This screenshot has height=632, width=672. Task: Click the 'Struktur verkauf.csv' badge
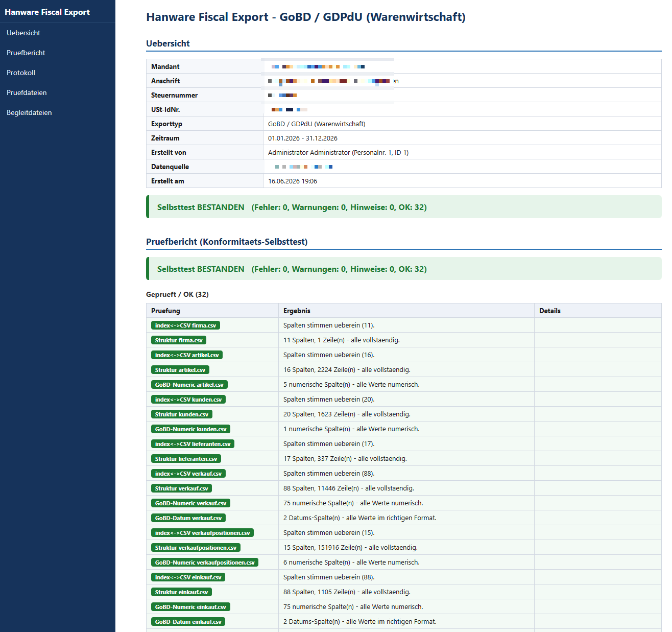[181, 488]
